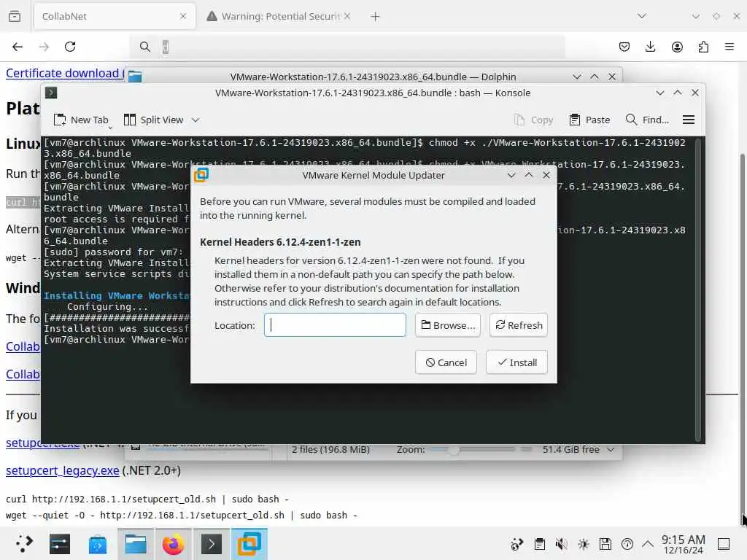This screenshot has width=747, height=560.
Task: Expand hidden system tray icons arrow
Action: click(x=648, y=544)
